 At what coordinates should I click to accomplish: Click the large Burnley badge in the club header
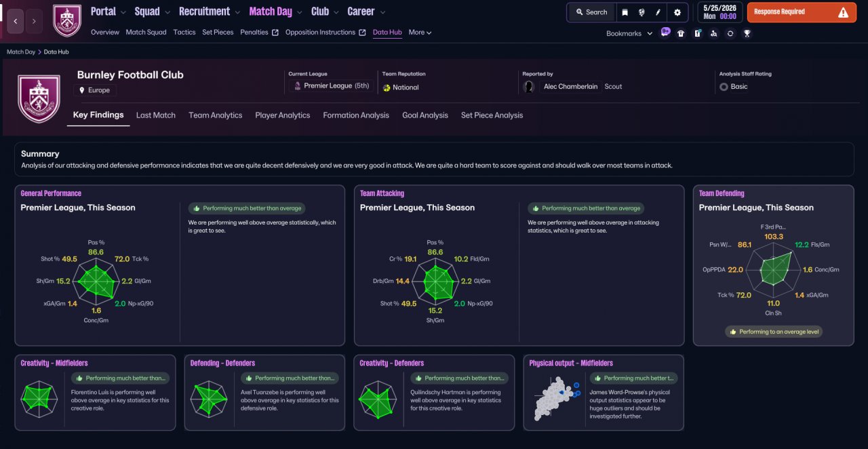[39, 99]
